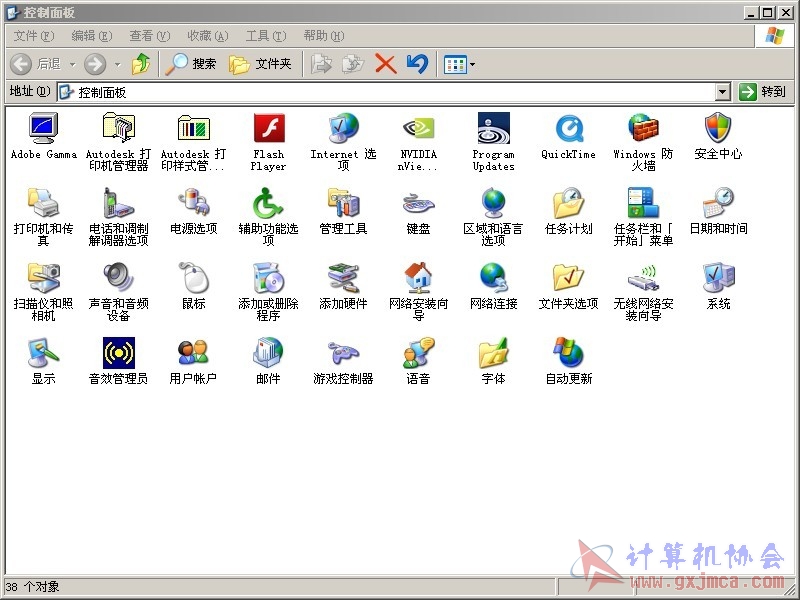Open 自动更新 icon
Screen dimensions: 800x600
tap(568, 353)
